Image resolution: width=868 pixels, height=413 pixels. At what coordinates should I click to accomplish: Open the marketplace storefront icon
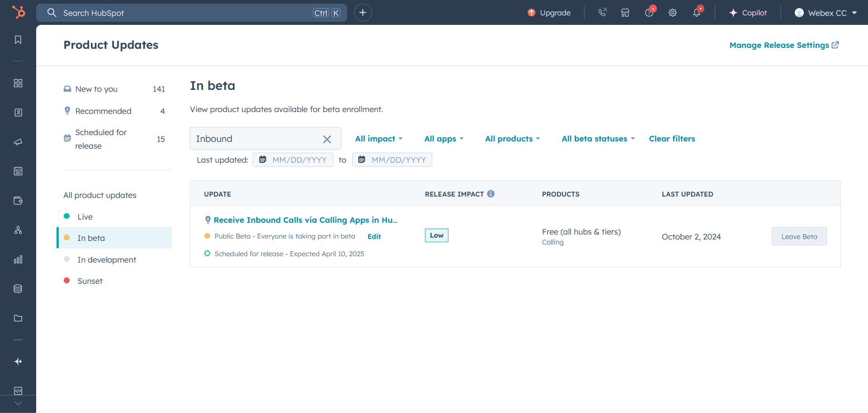click(x=625, y=13)
